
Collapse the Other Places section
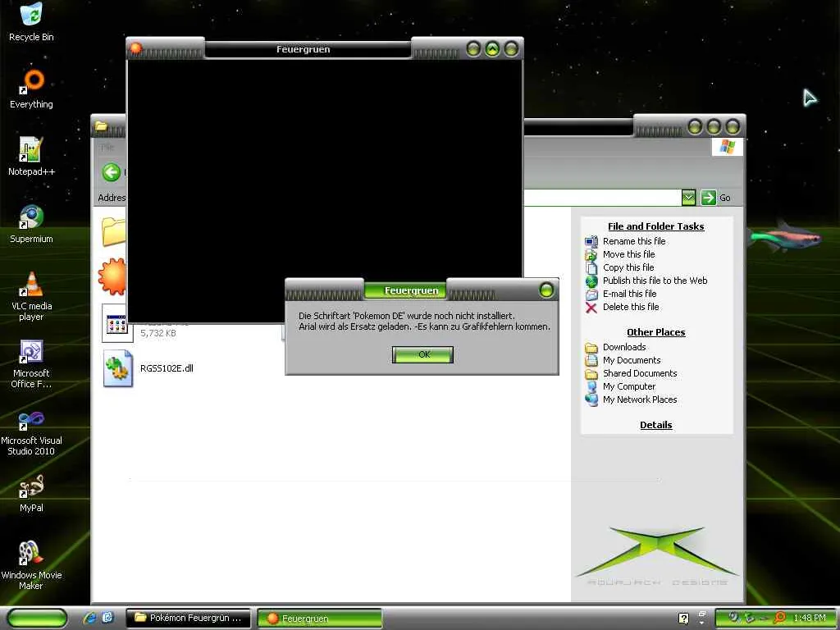click(x=655, y=332)
